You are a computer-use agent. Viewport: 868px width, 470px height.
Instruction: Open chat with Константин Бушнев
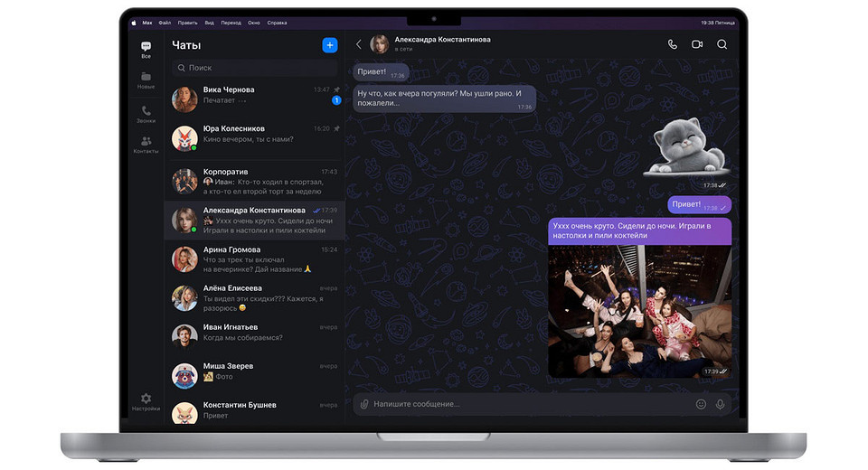255,410
